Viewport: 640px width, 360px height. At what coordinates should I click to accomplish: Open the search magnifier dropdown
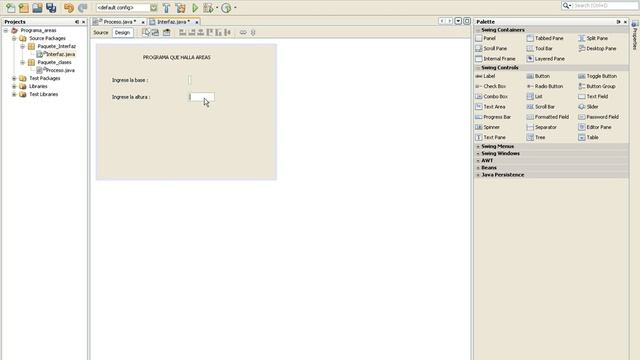pos(567,6)
